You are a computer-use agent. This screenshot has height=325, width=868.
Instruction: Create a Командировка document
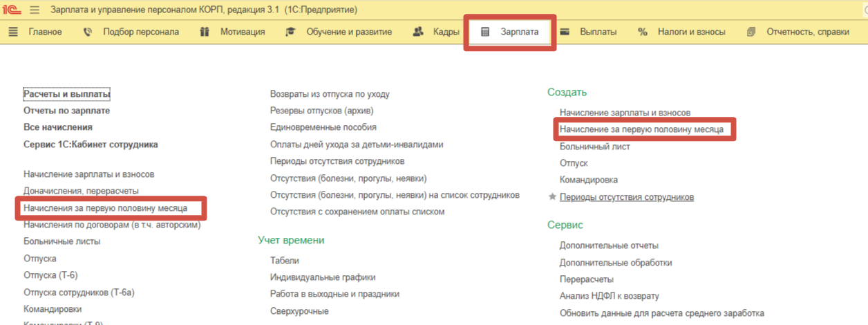tap(589, 180)
